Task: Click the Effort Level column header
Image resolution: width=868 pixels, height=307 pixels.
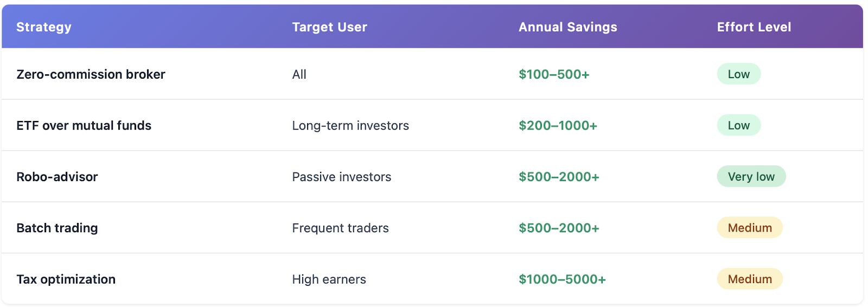Action: click(754, 27)
